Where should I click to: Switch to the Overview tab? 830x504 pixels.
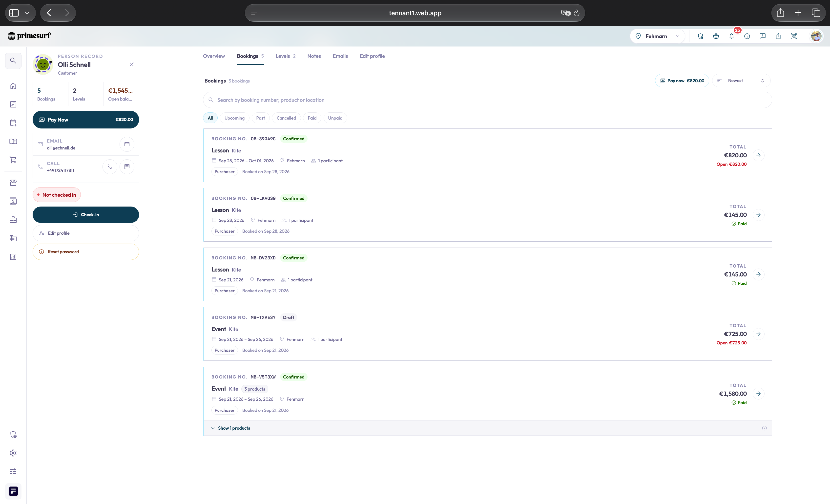coord(214,56)
